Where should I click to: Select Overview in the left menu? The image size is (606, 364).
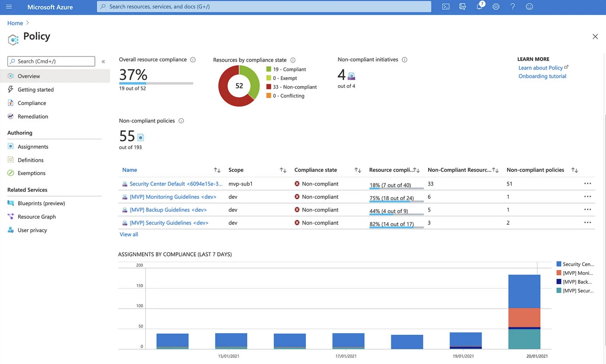(55, 76)
